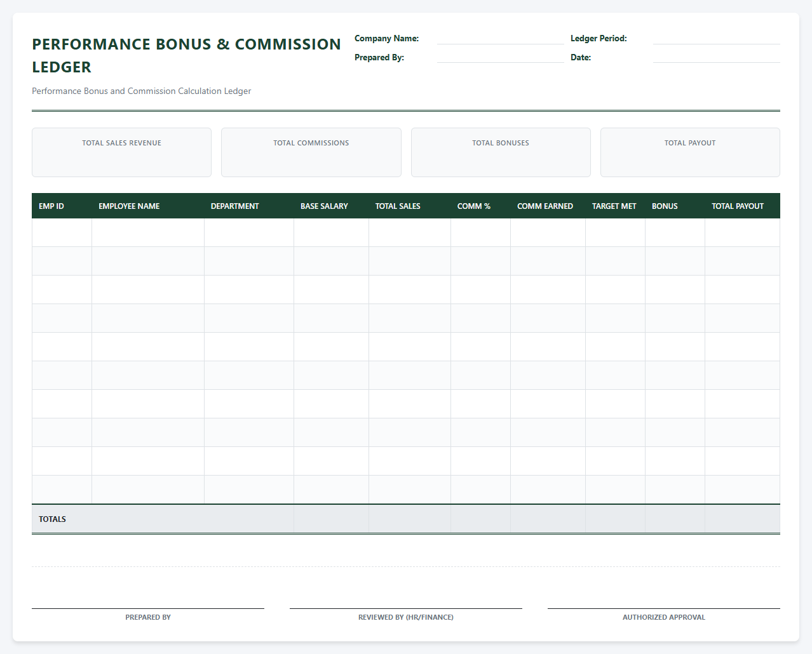
Task: Select the Total Sales Revenue summary card
Action: click(x=121, y=152)
